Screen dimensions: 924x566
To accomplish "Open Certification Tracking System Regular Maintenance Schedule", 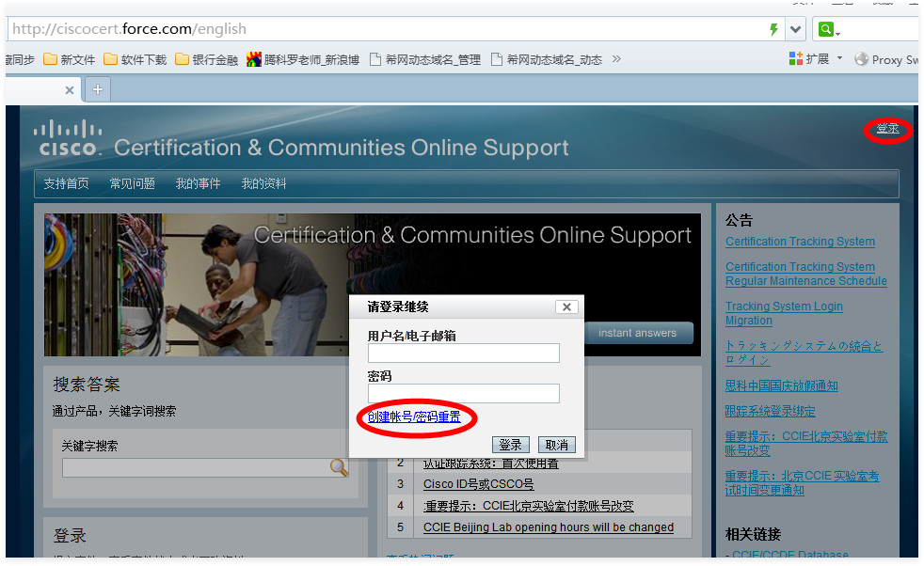I will point(805,274).
